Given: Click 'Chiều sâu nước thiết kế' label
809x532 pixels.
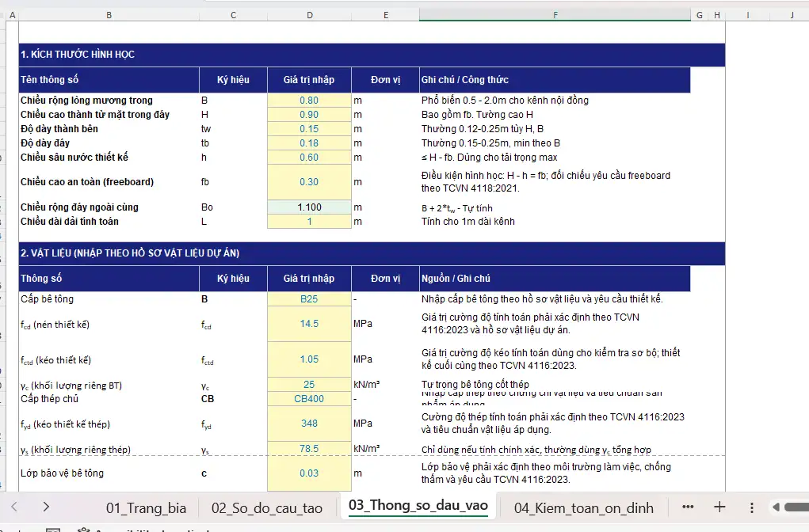Looking at the screenshot, I should coord(74,158).
